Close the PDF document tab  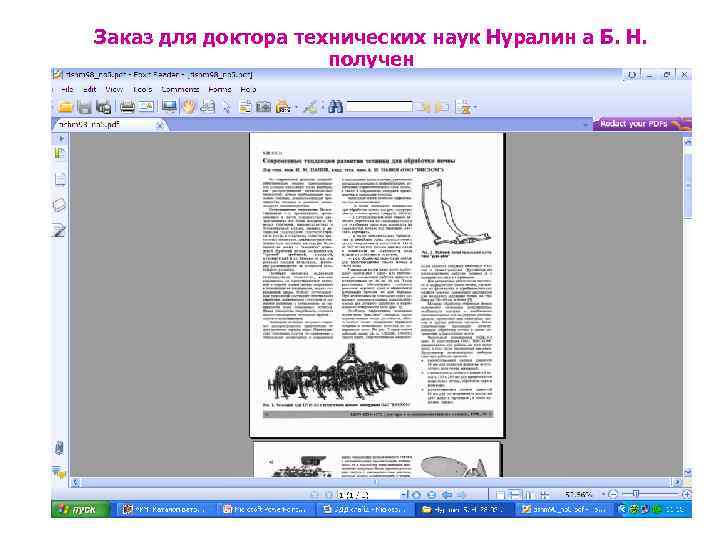coord(159,125)
